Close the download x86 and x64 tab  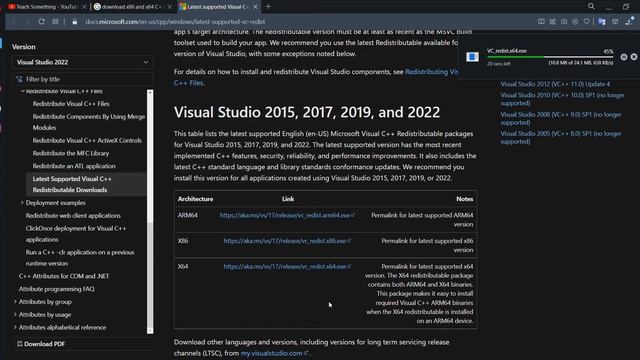pos(170,7)
